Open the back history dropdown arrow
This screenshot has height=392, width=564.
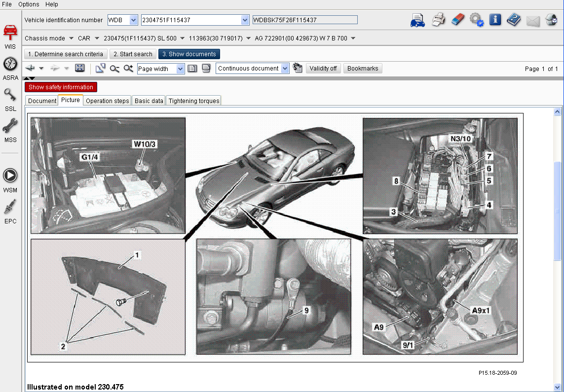coord(41,68)
